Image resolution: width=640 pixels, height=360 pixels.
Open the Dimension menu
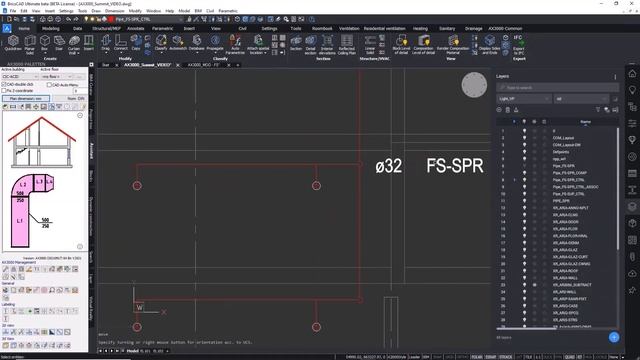pyautogui.click(x=115, y=11)
